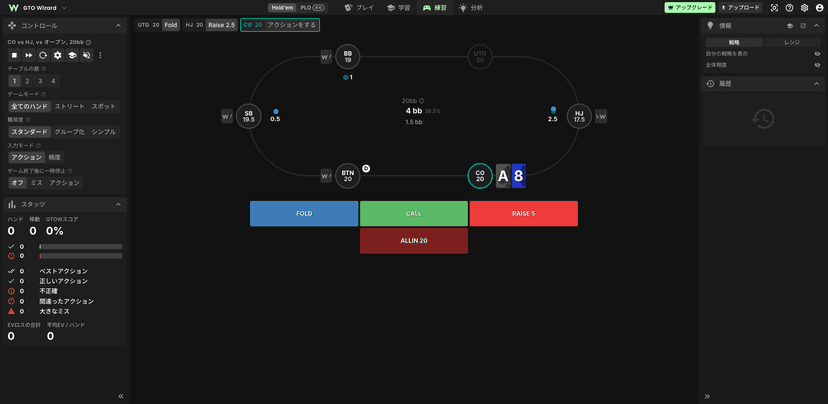Click the アップロード button
The image size is (828, 404).
740,8
